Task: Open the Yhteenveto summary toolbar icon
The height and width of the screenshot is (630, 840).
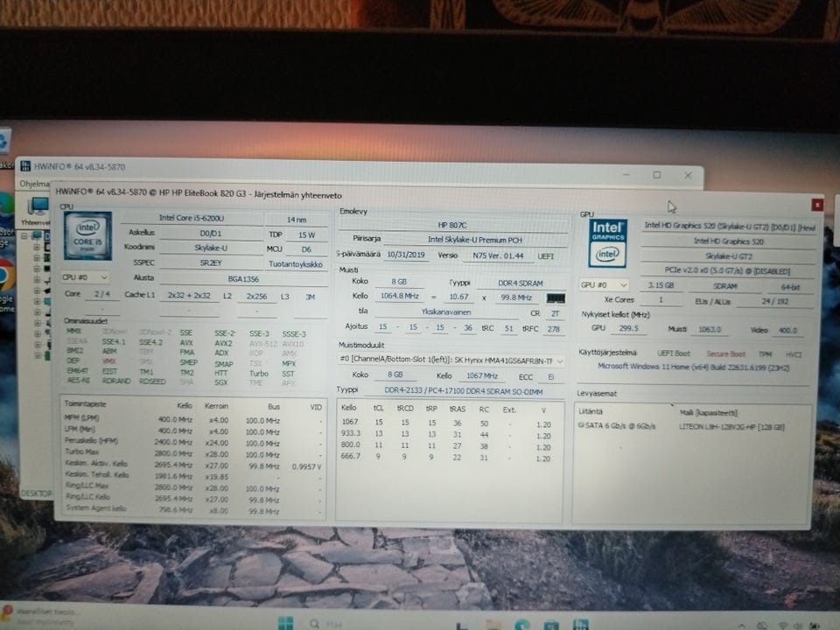Action: (38, 211)
